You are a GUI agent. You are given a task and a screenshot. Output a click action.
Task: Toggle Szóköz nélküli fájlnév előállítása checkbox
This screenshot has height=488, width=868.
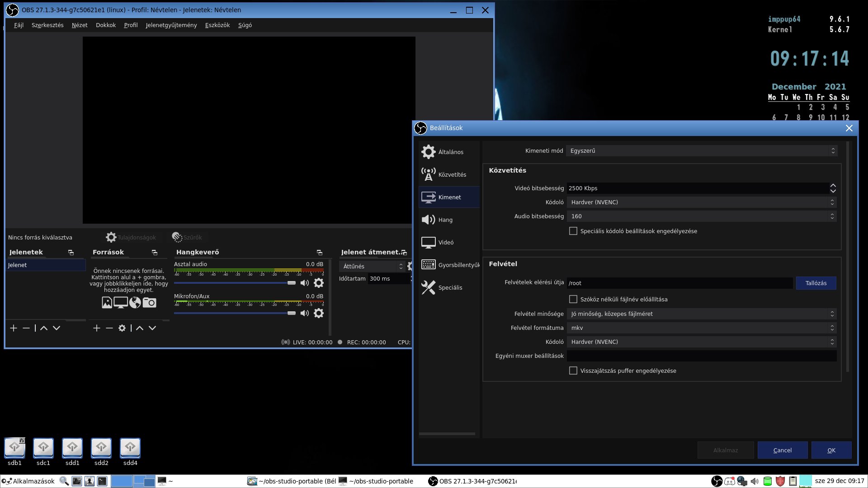pos(573,299)
